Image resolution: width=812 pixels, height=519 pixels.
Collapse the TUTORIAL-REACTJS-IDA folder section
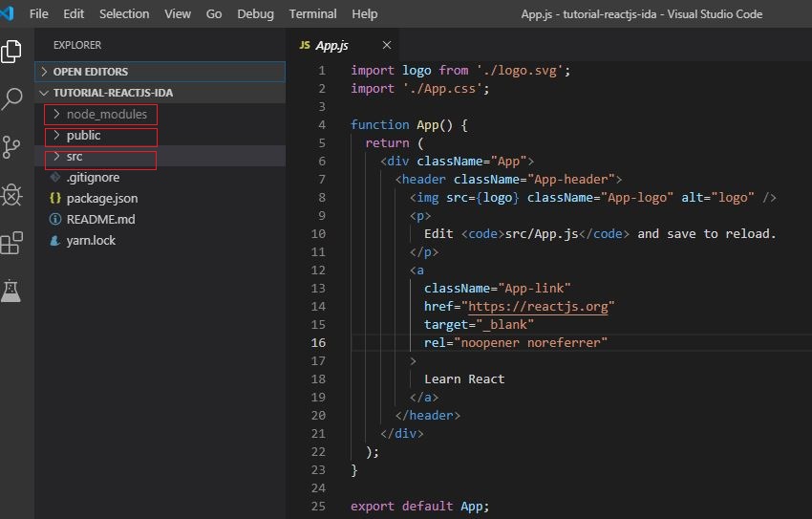(x=160, y=93)
